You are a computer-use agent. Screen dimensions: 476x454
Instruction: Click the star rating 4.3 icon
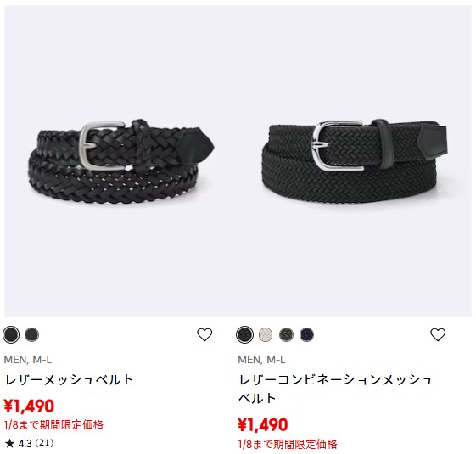9,443
